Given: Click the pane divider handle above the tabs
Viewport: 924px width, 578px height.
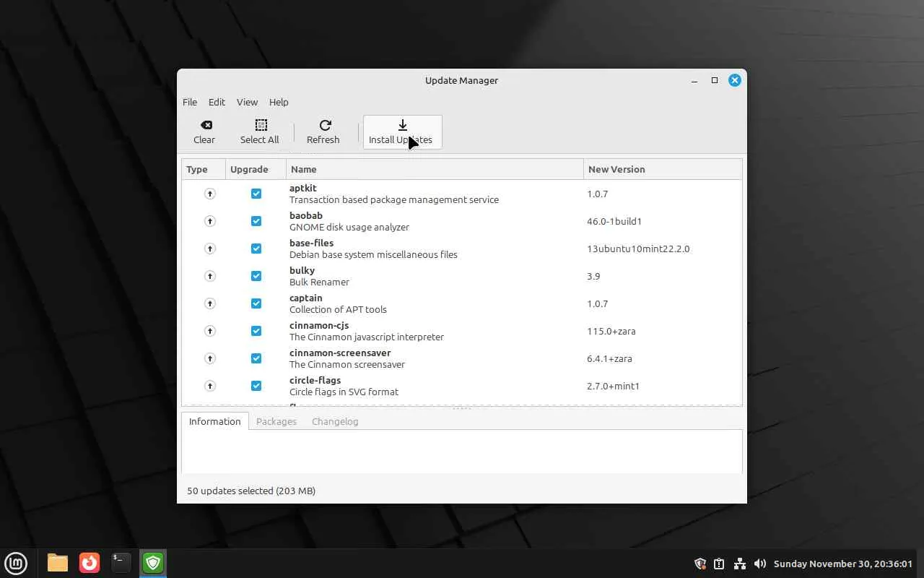Looking at the screenshot, I should pyautogui.click(x=462, y=408).
